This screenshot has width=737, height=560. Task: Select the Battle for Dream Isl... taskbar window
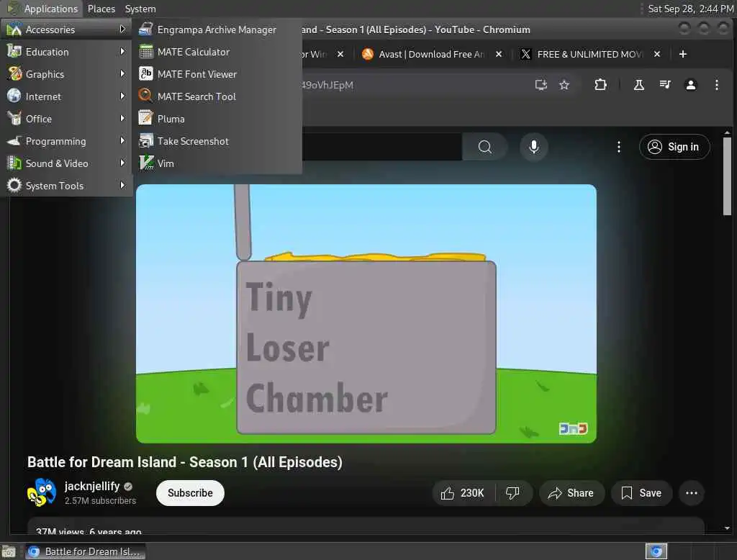coord(86,551)
